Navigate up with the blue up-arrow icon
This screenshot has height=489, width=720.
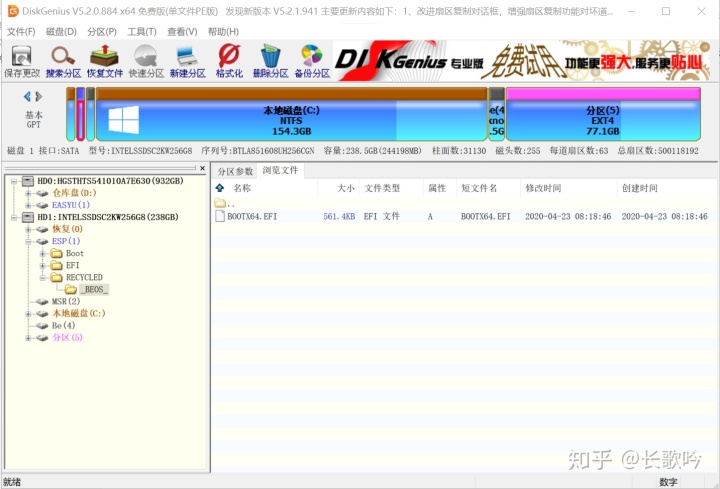pyautogui.click(x=220, y=188)
